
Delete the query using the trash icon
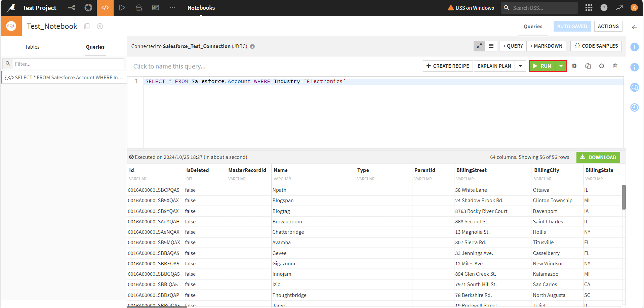(x=615, y=66)
